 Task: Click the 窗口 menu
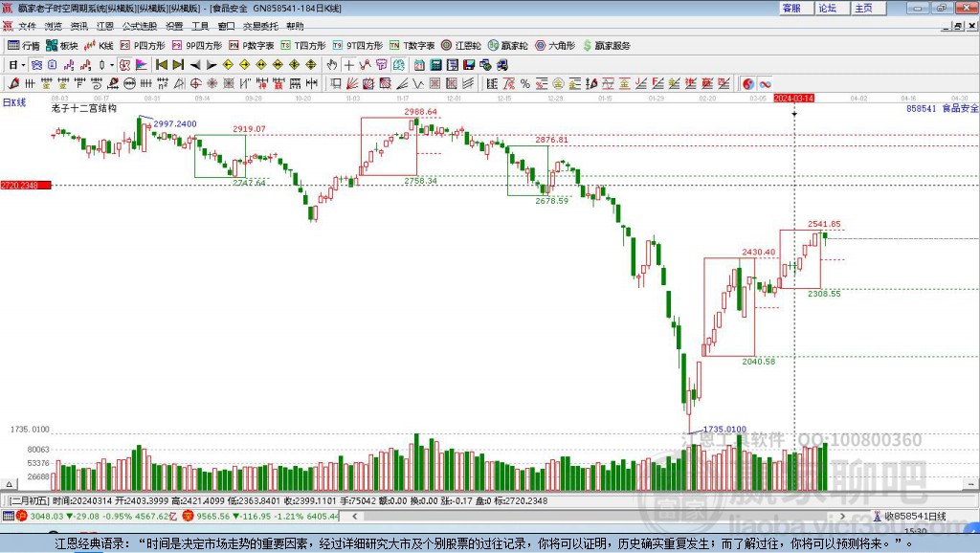[226, 26]
